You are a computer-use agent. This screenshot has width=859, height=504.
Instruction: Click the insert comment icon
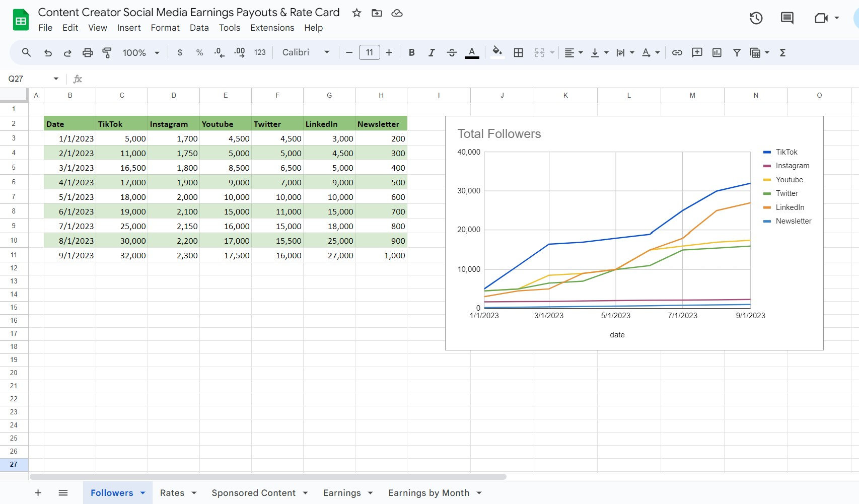tap(697, 52)
